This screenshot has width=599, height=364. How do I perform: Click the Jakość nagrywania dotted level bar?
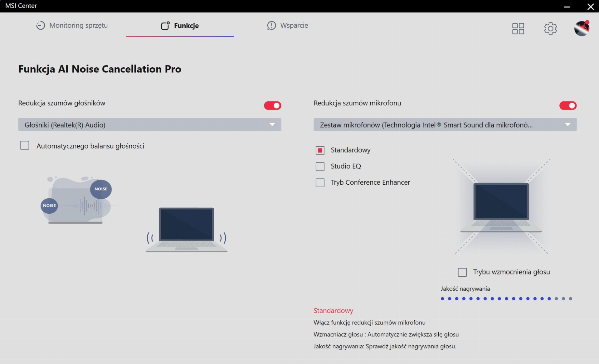coord(506,299)
